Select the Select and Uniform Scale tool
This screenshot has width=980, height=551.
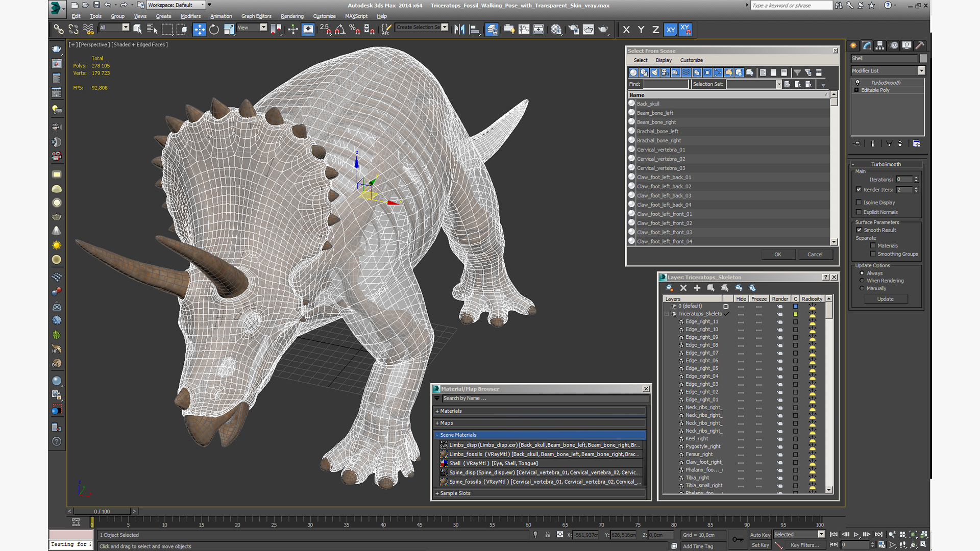click(x=229, y=30)
